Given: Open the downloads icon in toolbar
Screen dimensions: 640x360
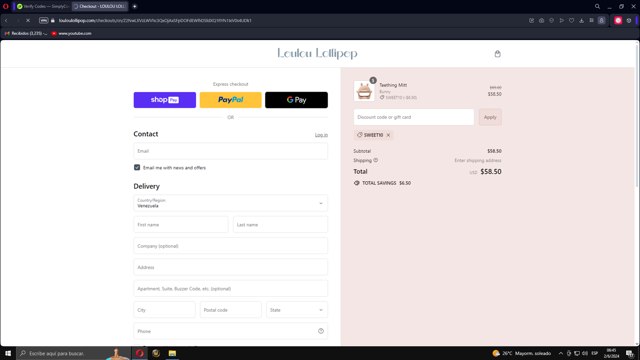Looking at the screenshot, I should click(581, 20).
